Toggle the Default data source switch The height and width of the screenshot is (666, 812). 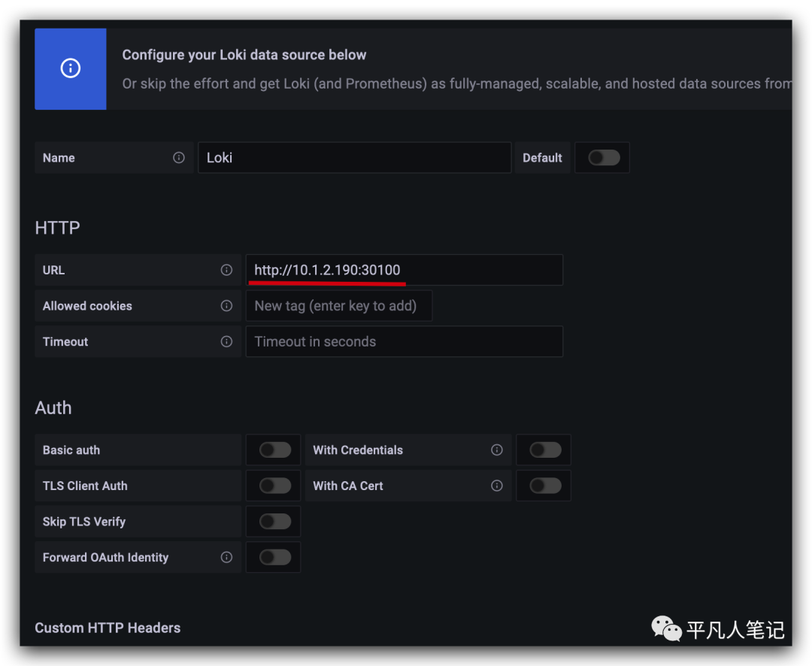point(604,157)
